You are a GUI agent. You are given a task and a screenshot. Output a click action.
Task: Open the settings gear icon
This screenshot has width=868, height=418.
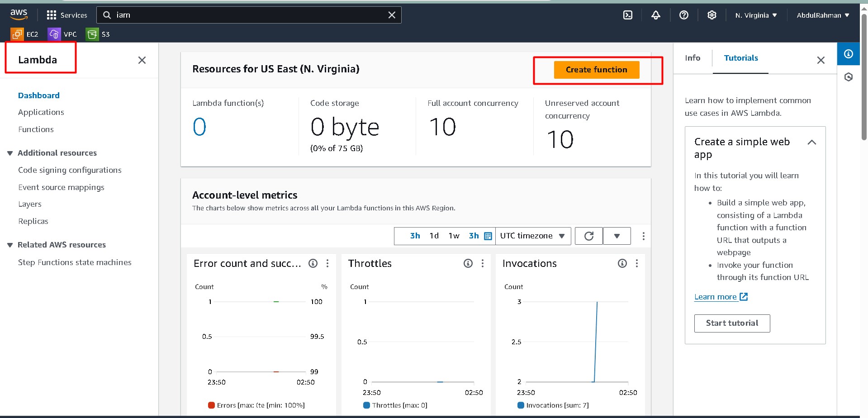(x=712, y=15)
